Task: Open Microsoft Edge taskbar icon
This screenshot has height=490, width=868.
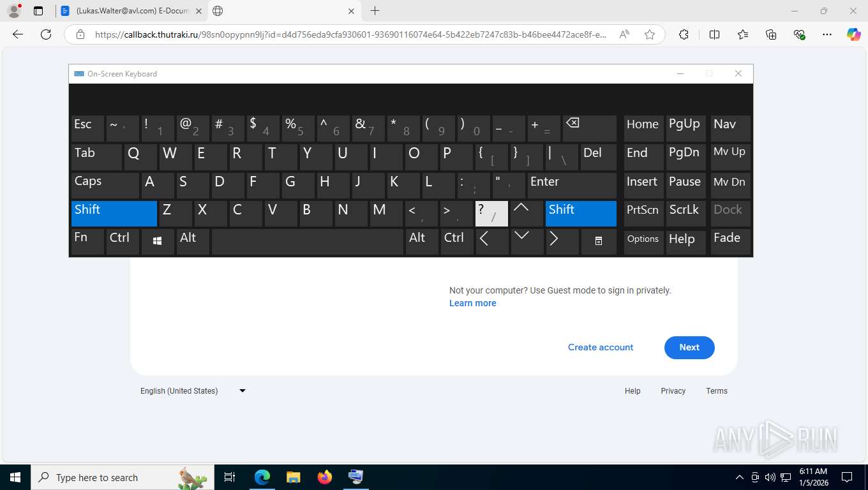Action: tap(262, 477)
